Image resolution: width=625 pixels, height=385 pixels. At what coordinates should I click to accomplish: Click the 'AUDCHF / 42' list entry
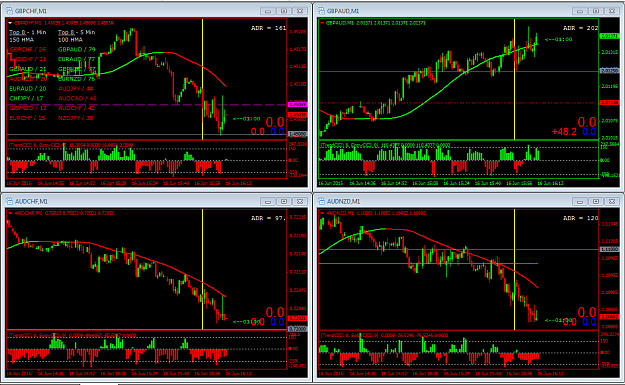(x=77, y=108)
